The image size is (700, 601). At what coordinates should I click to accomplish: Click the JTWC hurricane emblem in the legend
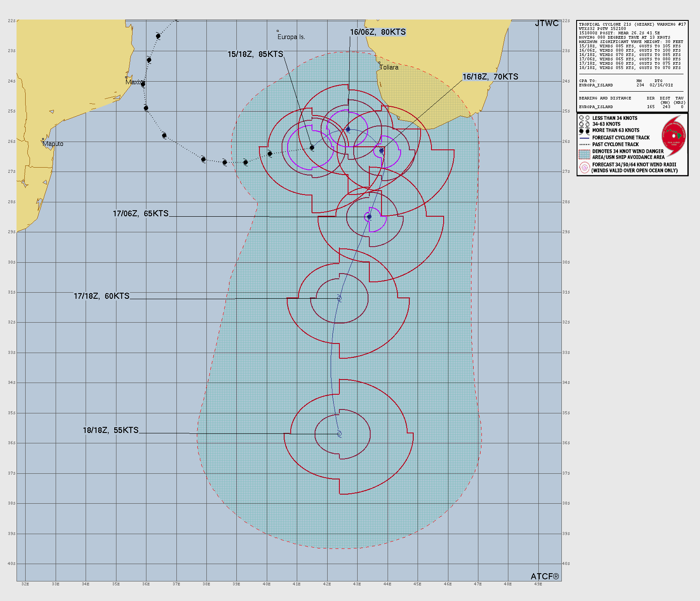673,136
